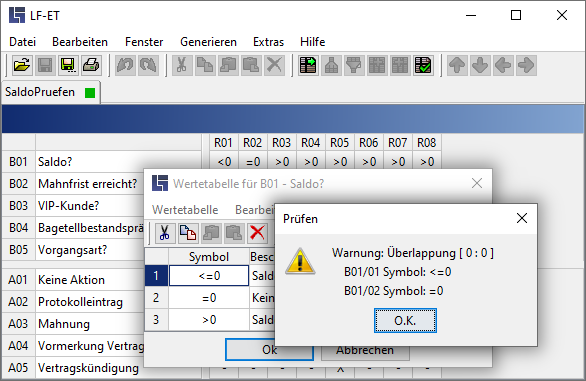586x381 pixels.
Task: Click the R05 rule column header
Action: click(x=340, y=142)
